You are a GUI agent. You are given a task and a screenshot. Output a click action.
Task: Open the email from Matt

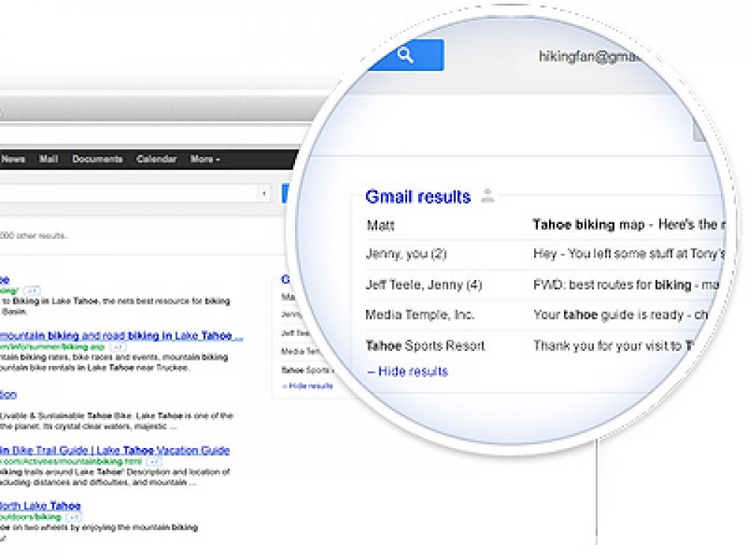tap(380, 225)
